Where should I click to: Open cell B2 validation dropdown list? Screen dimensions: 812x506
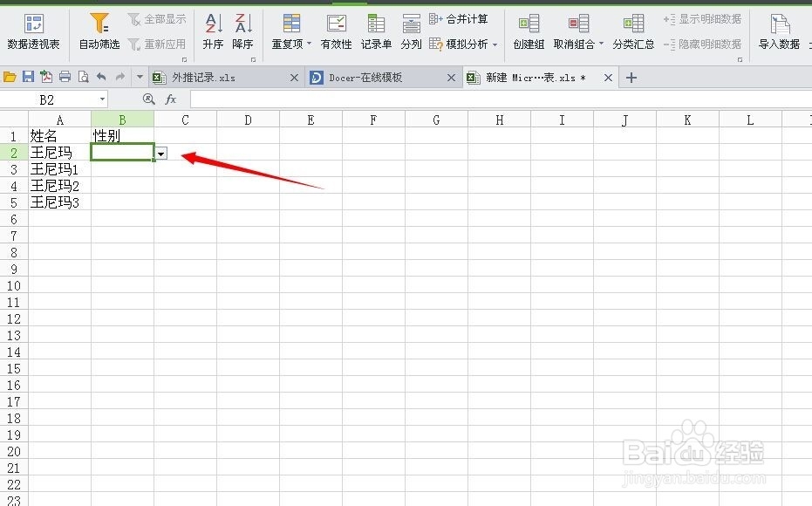161,154
